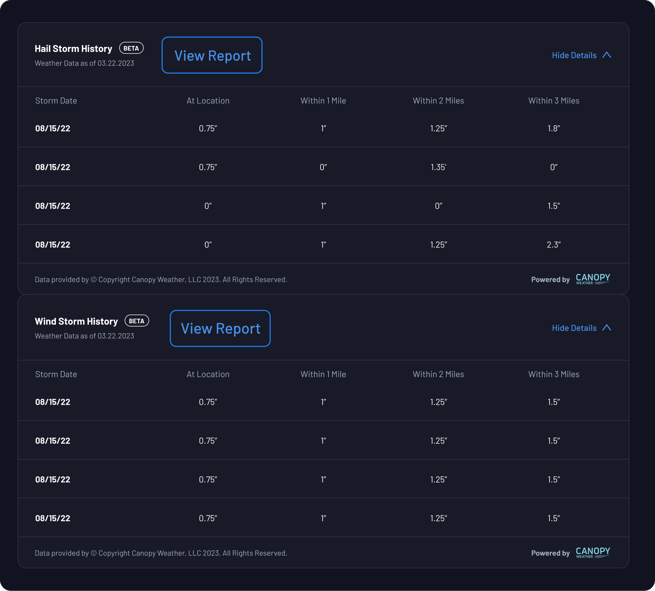This screenshot has width=655, height=591.
Task: Click the BETA badge beside Wind Storm History
Action: [137, 321]
